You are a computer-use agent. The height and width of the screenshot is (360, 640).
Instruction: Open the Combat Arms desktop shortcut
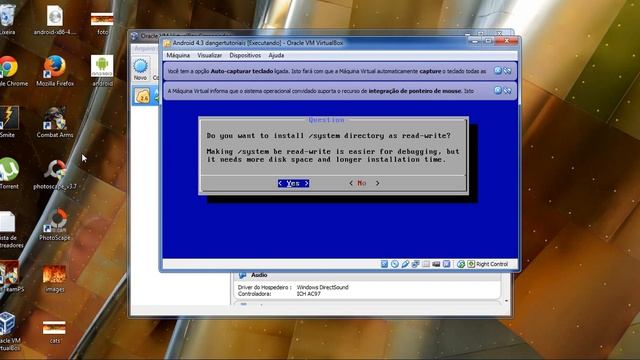(55, 122)
